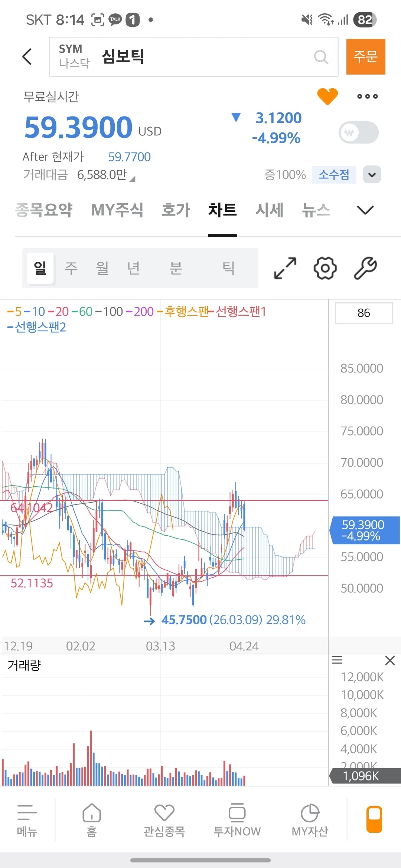Image resolution: width=401 pixels, height=868 pixels.
Task: Open chart settings gear icon
Action: click(x=325, y=268)
